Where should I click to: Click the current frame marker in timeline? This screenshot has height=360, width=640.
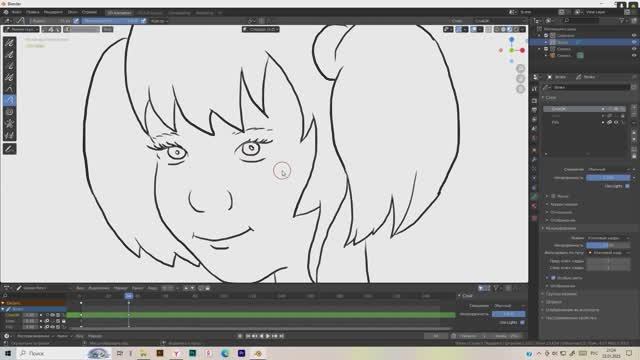[129, 296]
